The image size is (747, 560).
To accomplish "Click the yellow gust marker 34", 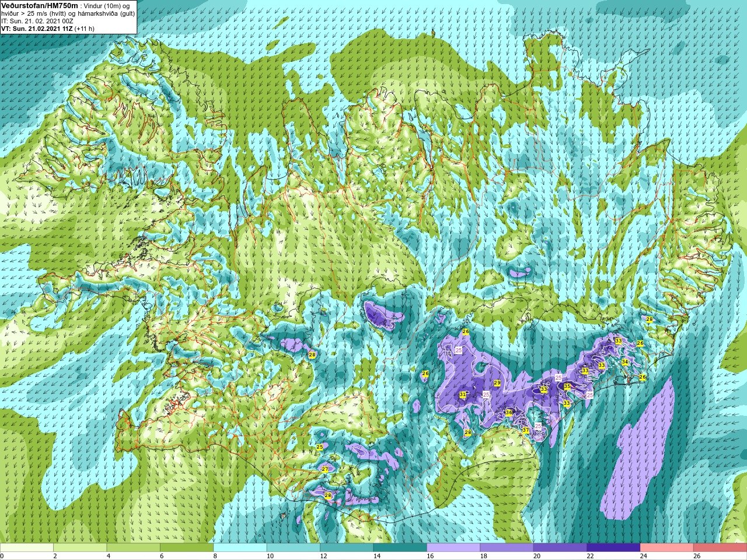I will point(625,362).
